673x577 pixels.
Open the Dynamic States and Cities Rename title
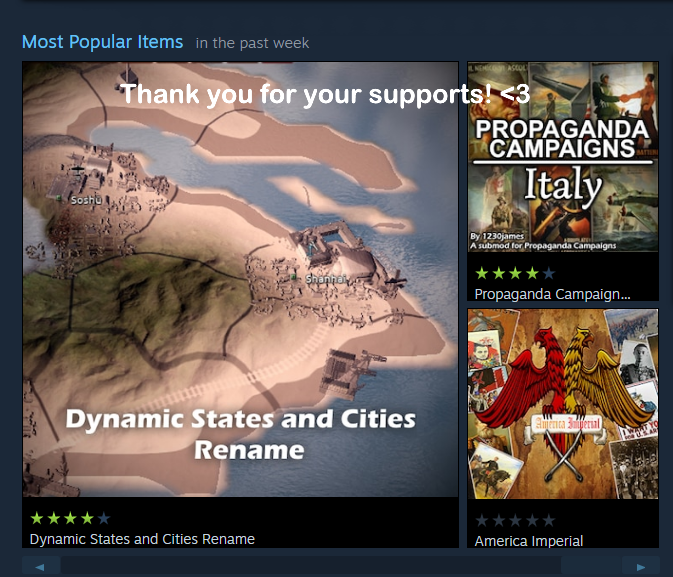click(142, 539)
